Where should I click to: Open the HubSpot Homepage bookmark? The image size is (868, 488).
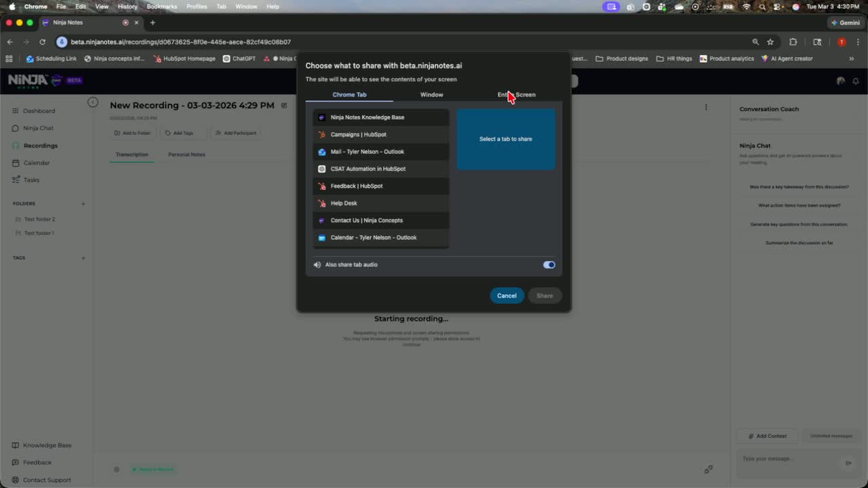(x=184, y=59)
